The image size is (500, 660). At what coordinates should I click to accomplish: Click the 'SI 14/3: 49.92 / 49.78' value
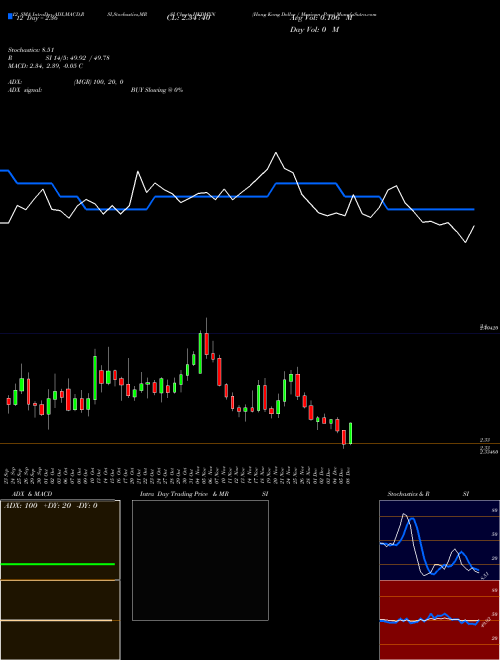[77, 58]
